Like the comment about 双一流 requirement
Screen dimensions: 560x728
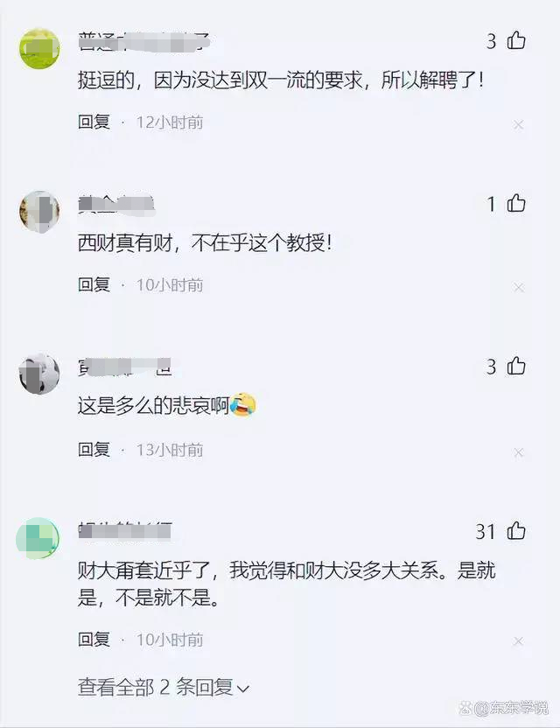point(516,40)
